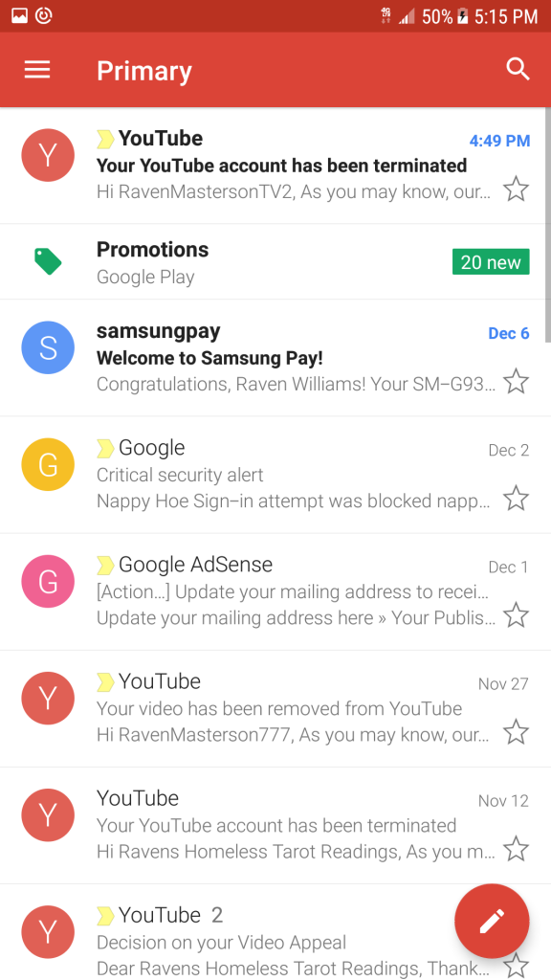
Task: Open the Critical security alert email
Action: [275, 475]
